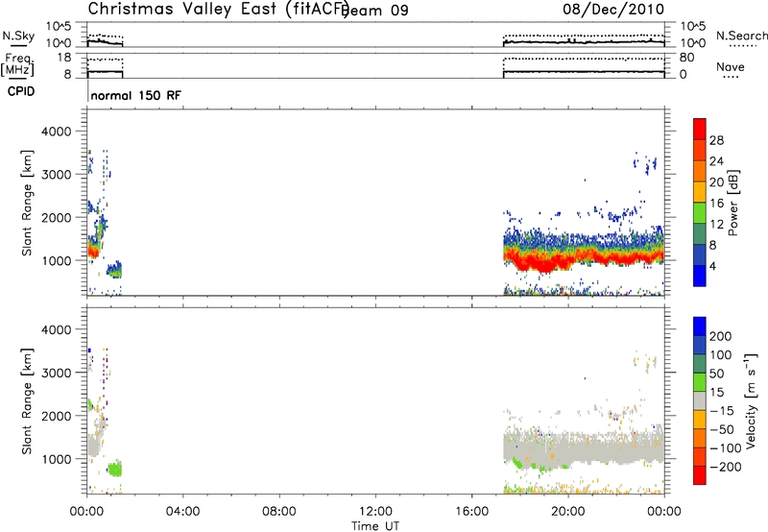The image size is (768, 532).
Task: Click the Slant Range label of velocity panel
Action: click(x=27, y=401)
